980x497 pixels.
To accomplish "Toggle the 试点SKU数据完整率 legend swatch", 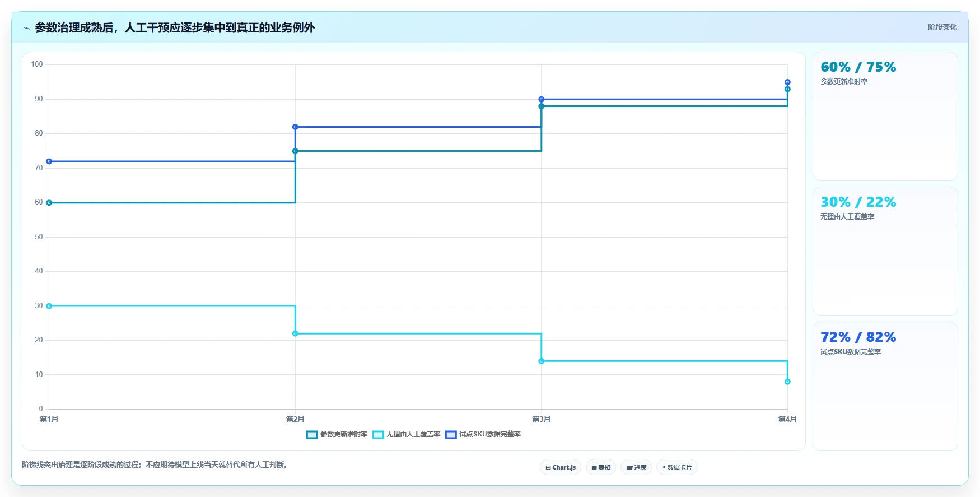I will pyautogui.click(x=451, y=434).
